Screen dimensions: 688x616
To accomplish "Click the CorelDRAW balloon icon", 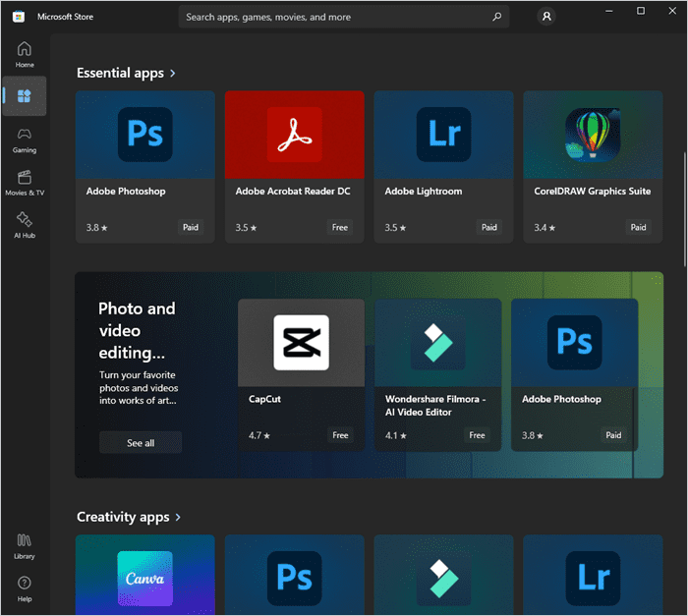I will click(593, 135).
